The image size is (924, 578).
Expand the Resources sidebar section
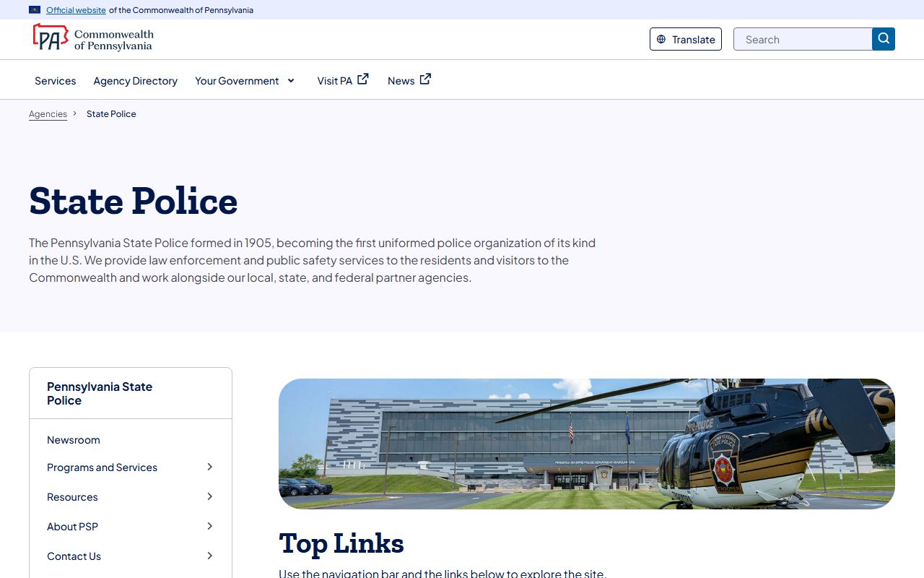(209, 497)
